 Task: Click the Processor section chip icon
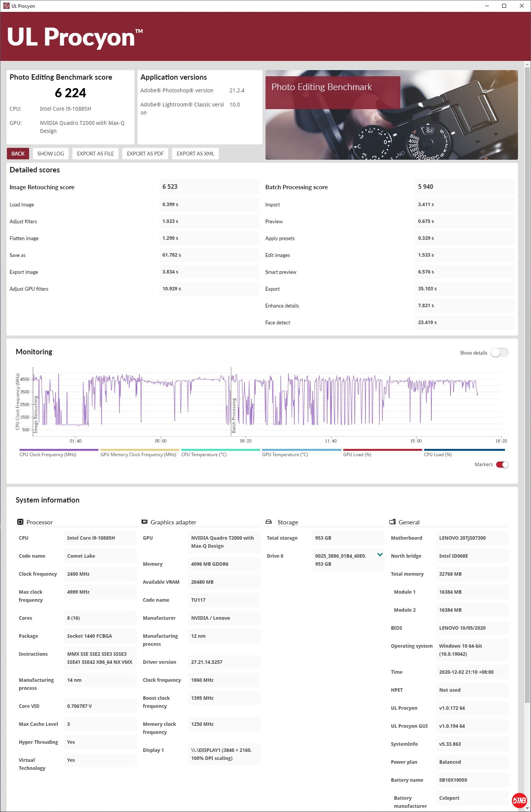coord(20,522)
